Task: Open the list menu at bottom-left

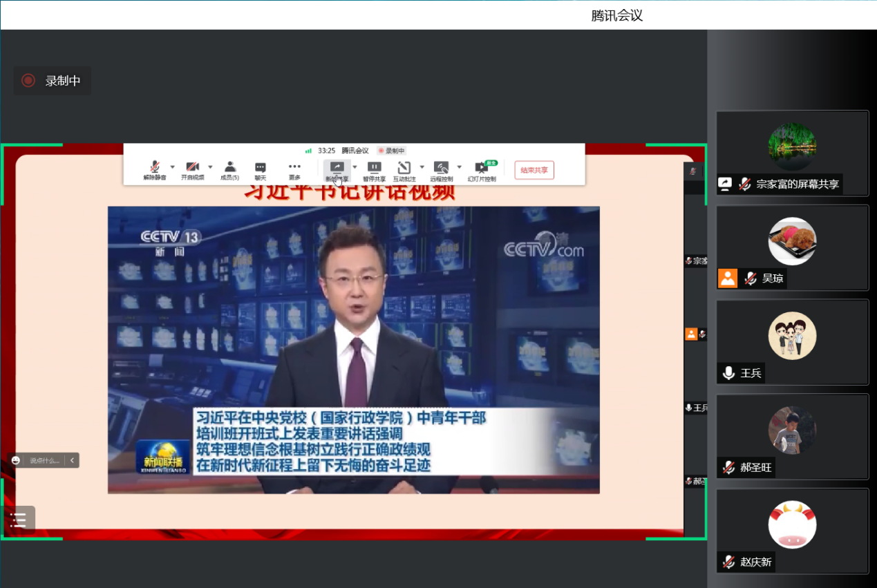Action: tap(19, 520)
